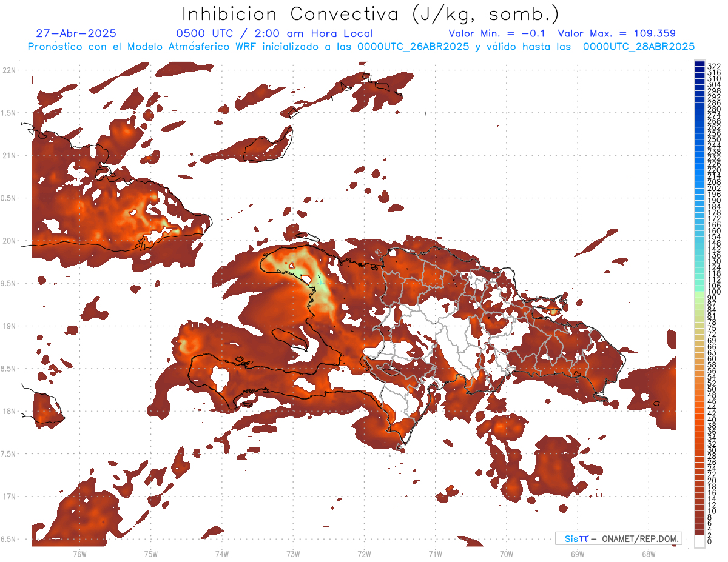Click the 'Valor Max. = 109.359' readout

click(x=616, y=33)
